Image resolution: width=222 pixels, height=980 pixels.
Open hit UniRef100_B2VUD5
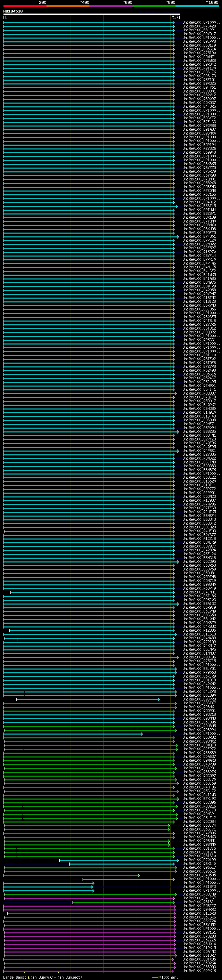click(x=199, y=455)
